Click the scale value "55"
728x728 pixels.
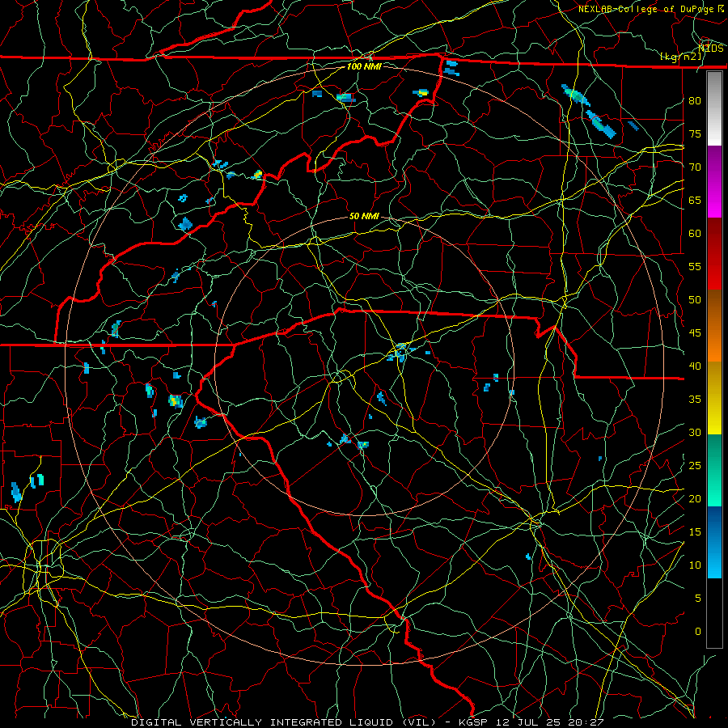tap(695, 267)
